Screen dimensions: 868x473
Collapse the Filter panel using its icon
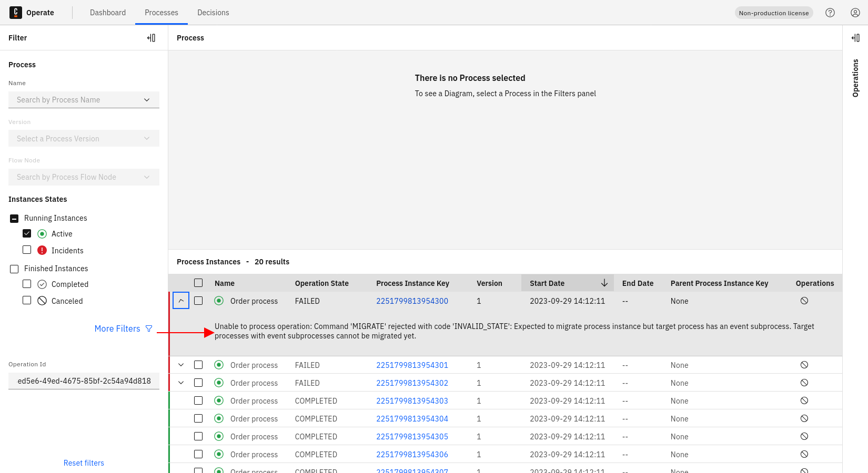(151, 38)
